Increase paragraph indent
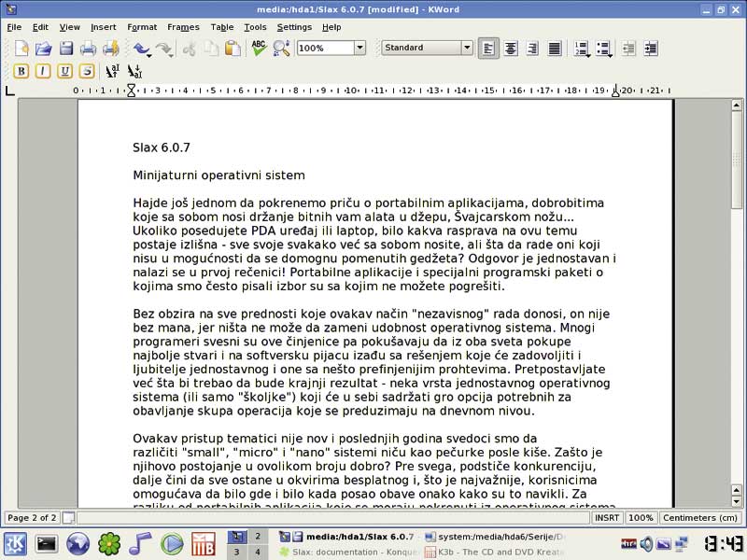 click(x=651, y=49)
